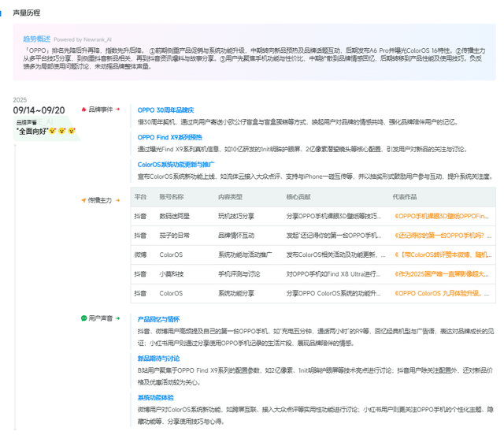Open the OPPO 30周年品牌庆 event
504x435 pixels.
[x=165, y=110]
